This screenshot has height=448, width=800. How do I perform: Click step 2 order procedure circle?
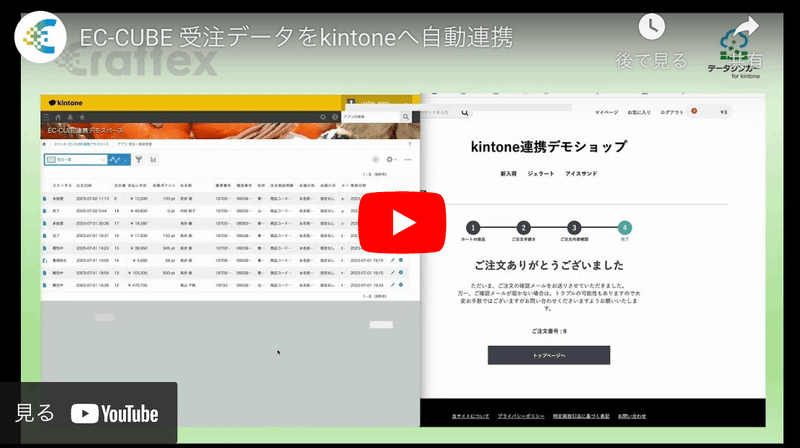523,228
